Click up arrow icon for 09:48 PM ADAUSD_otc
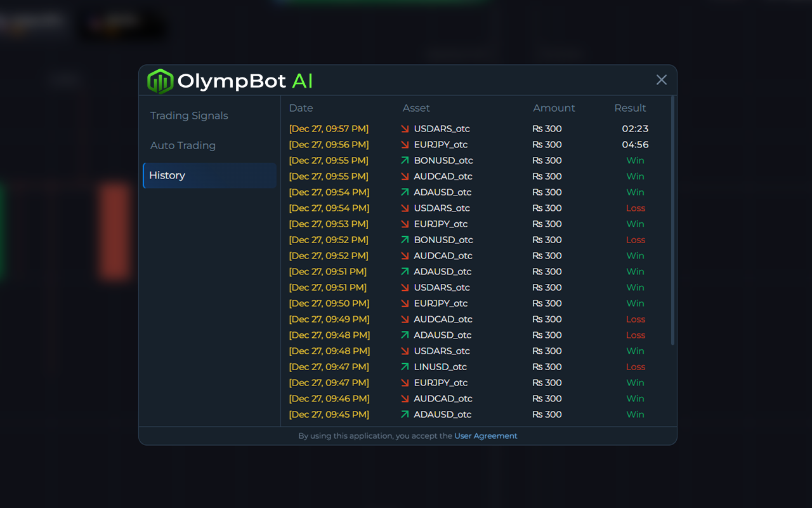Viewport: 812px width, 508px height. click(405, 335)
